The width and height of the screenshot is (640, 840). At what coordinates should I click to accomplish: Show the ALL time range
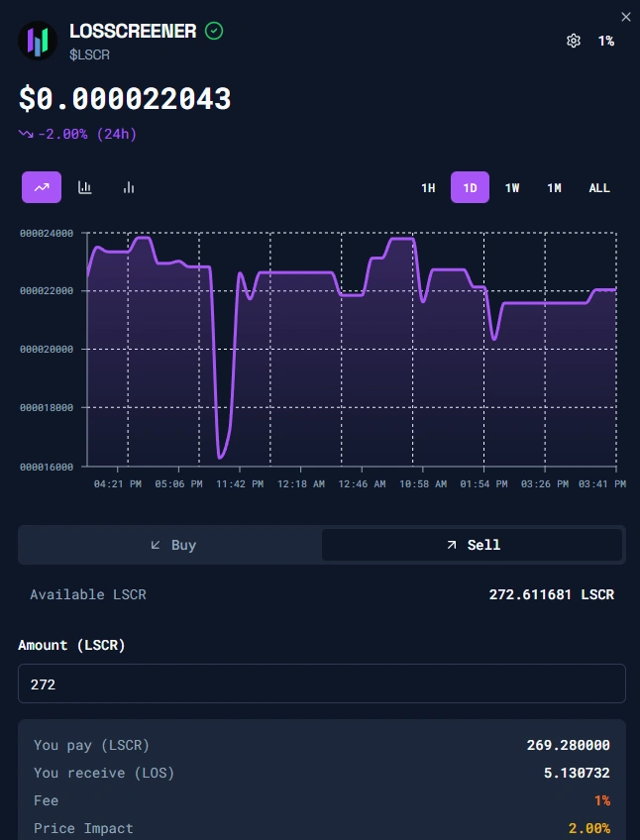[599, 188]
